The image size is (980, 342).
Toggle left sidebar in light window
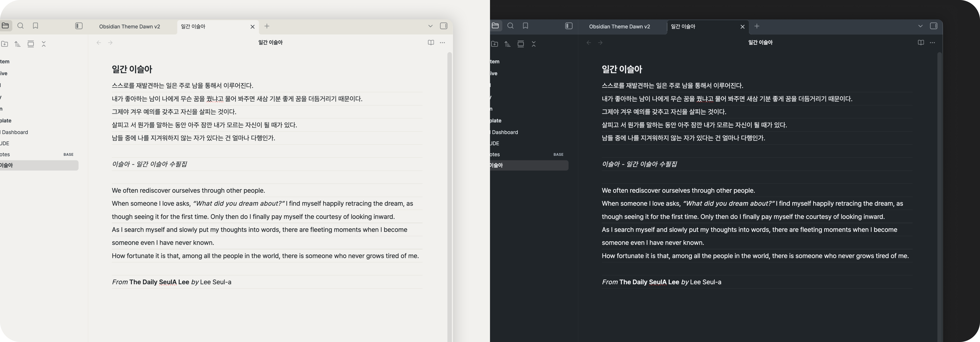(79, 26)
